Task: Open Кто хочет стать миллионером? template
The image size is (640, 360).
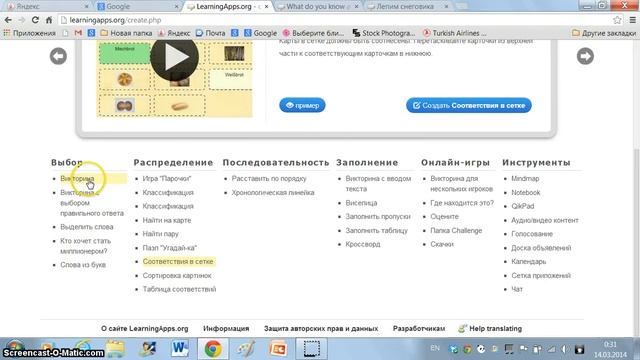Action: point(85,246)
